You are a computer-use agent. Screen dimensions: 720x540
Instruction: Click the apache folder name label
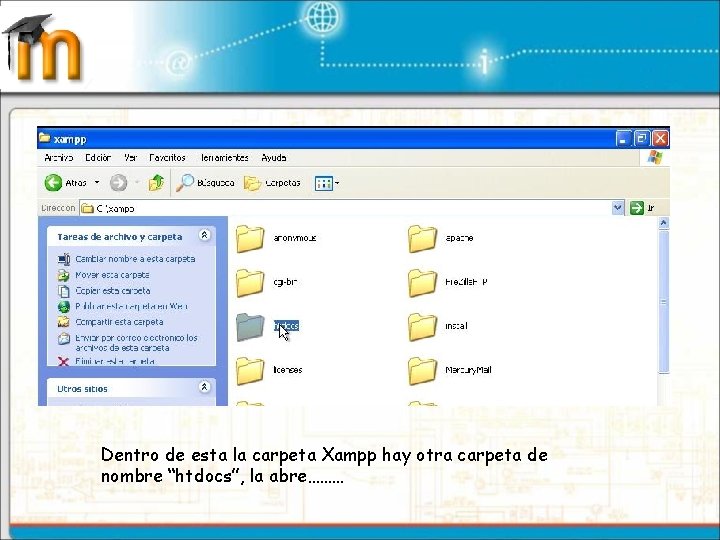pos(459,238)
